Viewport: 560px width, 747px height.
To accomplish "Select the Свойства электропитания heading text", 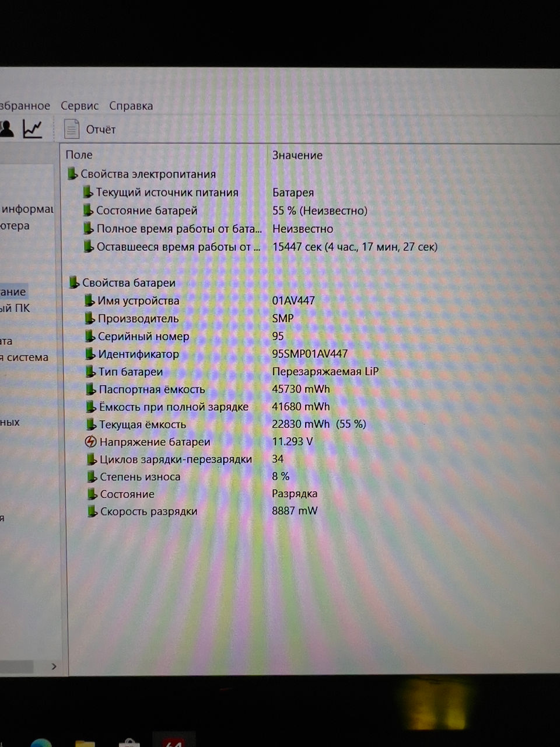I will pyautogui.click(x=148, y=174).
